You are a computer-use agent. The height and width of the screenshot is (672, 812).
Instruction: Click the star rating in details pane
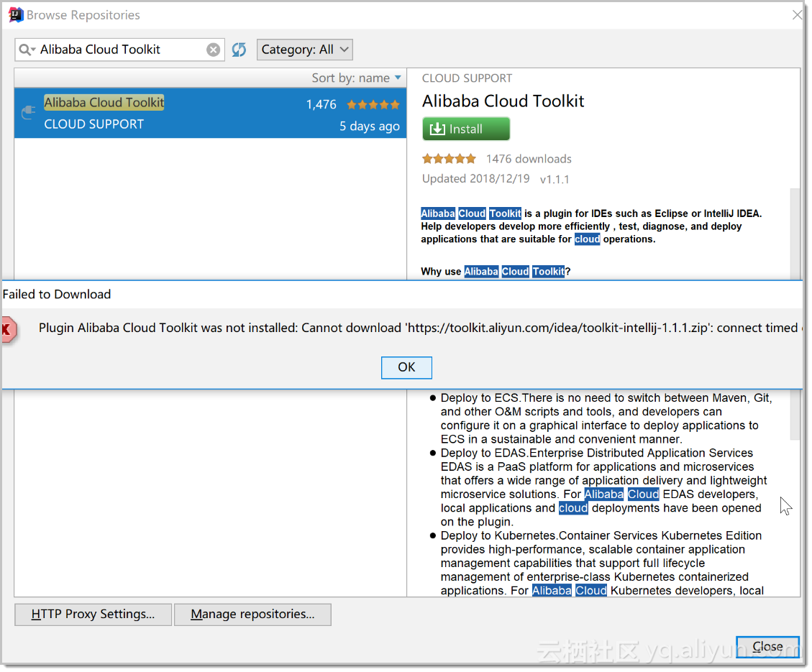449,159
